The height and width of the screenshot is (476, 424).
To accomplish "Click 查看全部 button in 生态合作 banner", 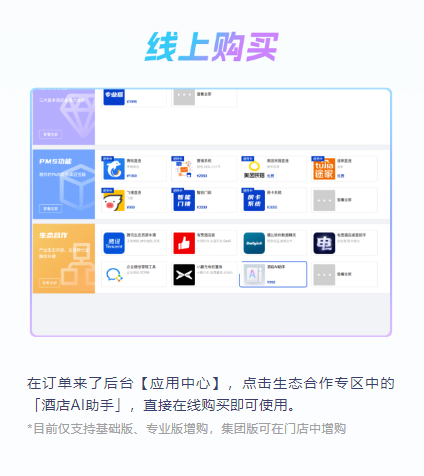I will point(50,283).
